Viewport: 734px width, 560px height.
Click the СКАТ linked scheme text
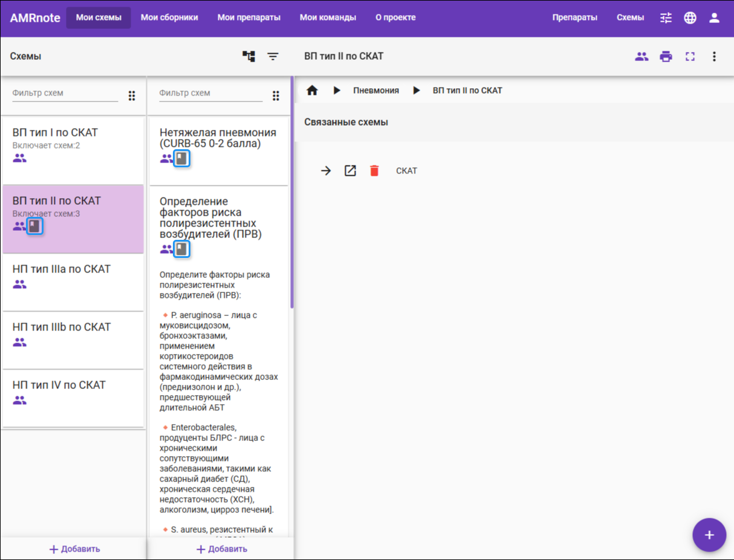pos(406,171)
